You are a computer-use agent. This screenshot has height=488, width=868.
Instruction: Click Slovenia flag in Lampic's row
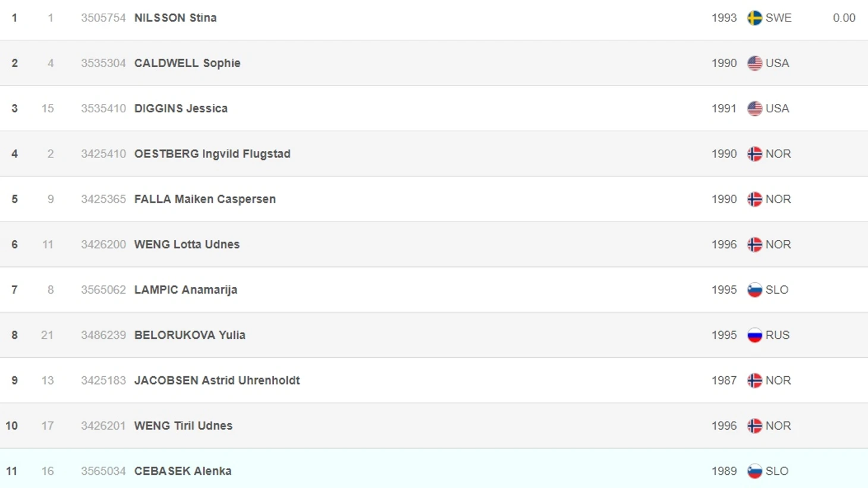point(754,289)
